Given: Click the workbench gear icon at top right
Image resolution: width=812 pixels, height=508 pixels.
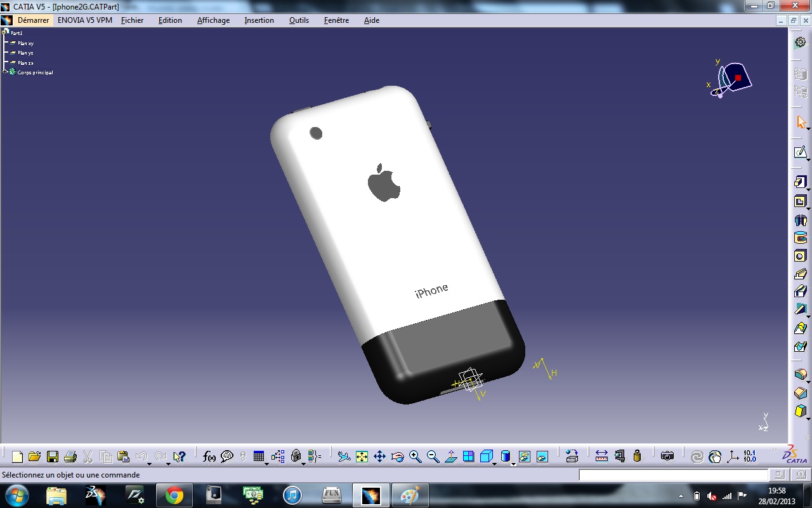Looking at the screenshot, I should [801, 42].
